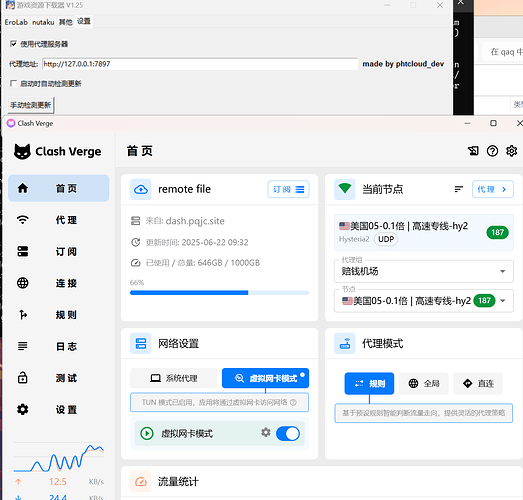The image size is (523, 500).
Task: Open TUN mode settings gear icon
Action: point(266,433)
